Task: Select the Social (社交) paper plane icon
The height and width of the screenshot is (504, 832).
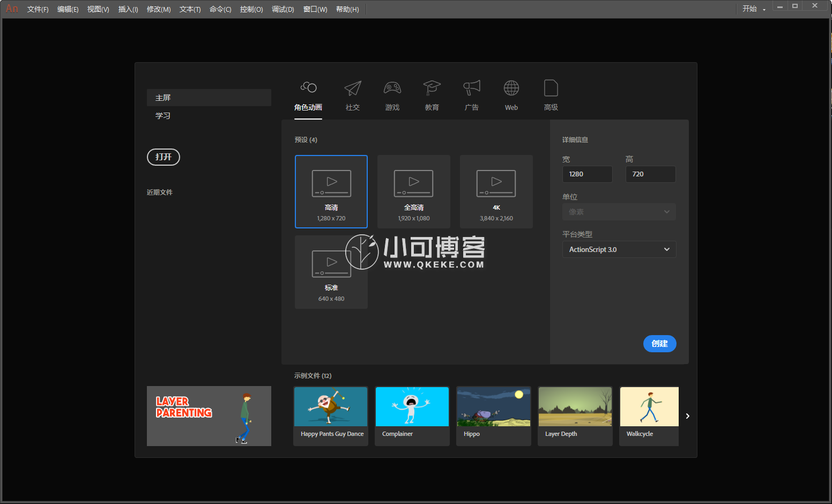Action: (353, 88)
